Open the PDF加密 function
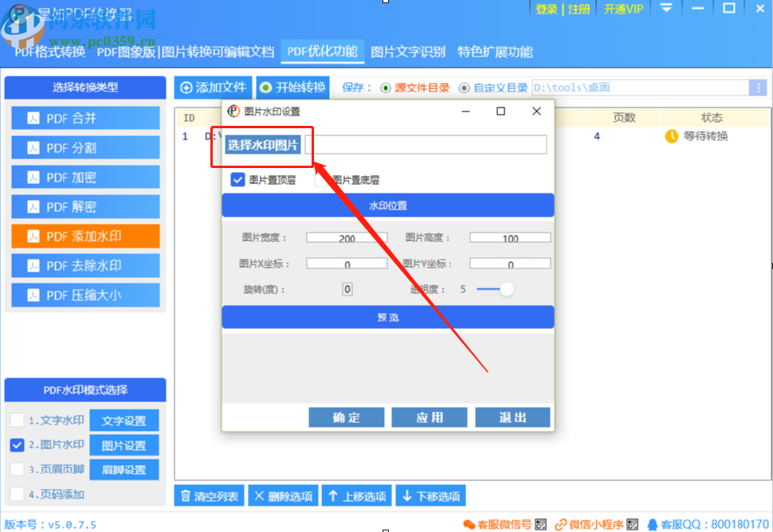773x532 pixels. (85, 177)
